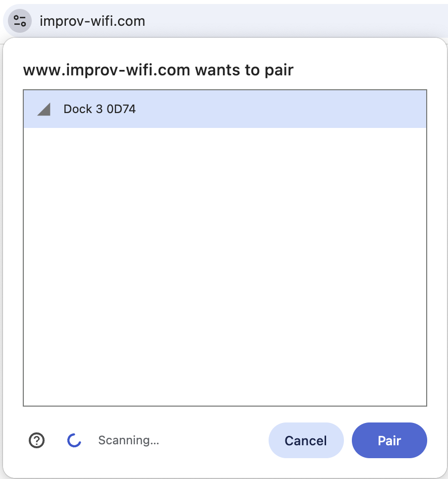Screen dimensions: 448x479
Task: Dismiss the pairing dialog with Cancel
Action: [306, 440]
